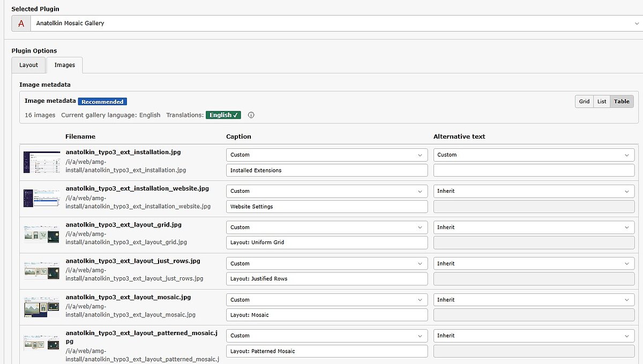
Task: Click thumbnail of anatolkin_typo3_ext_layout_grid.jpg
Action: (42, 234)
